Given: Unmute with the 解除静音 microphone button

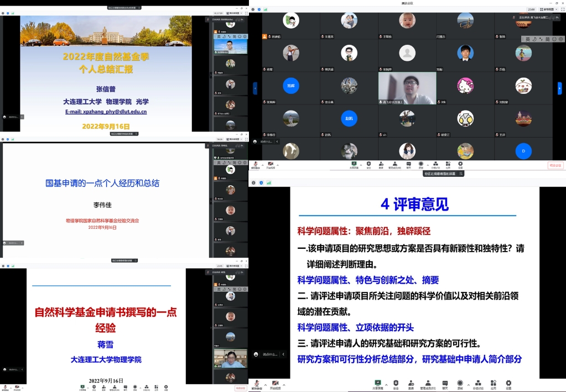Looking at the screenshot, I should coord(256,383).
